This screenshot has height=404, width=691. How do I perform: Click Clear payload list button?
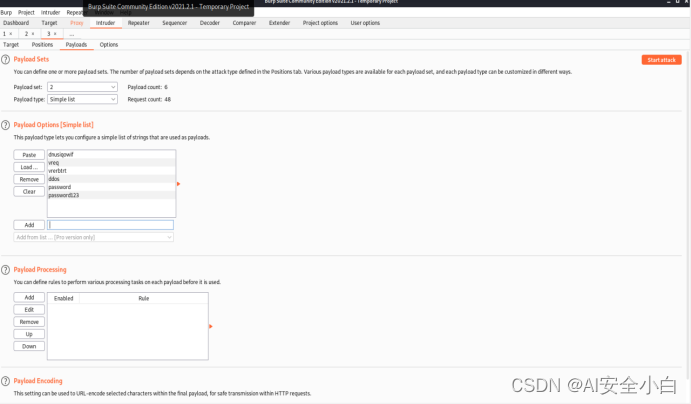pyautogui.click(x=29, y=192)
